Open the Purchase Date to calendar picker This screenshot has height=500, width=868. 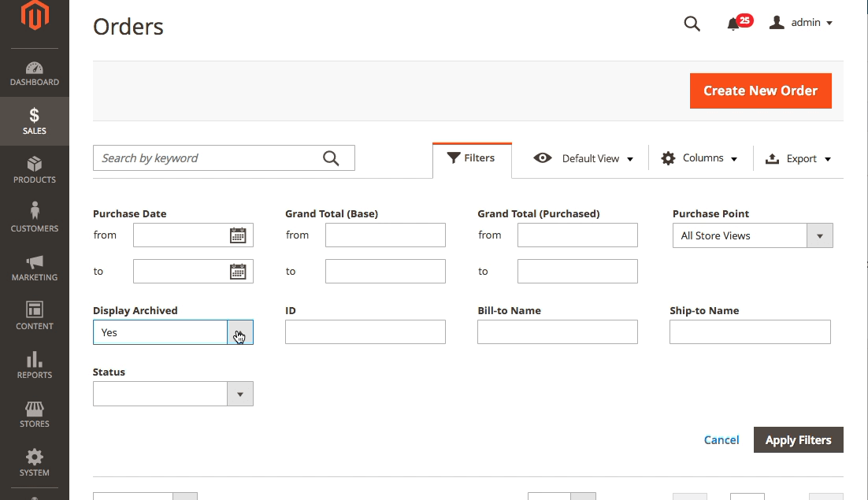237,272
